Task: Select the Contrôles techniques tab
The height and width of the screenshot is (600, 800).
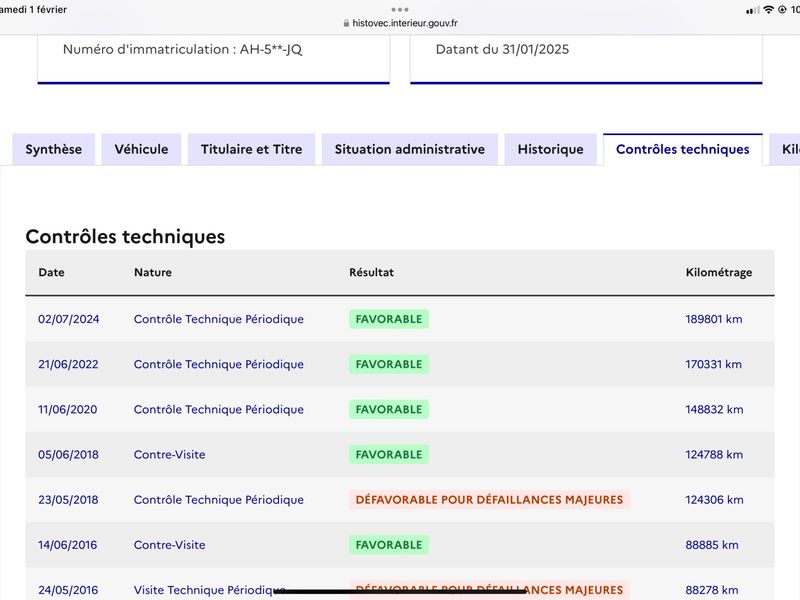Action: 683,149
